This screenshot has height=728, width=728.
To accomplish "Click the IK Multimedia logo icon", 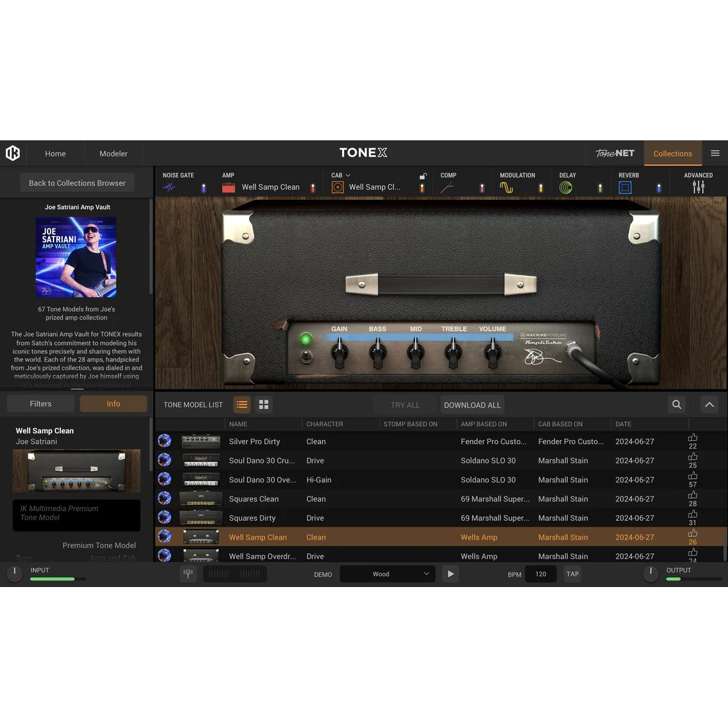I will [x=13, y=154].
